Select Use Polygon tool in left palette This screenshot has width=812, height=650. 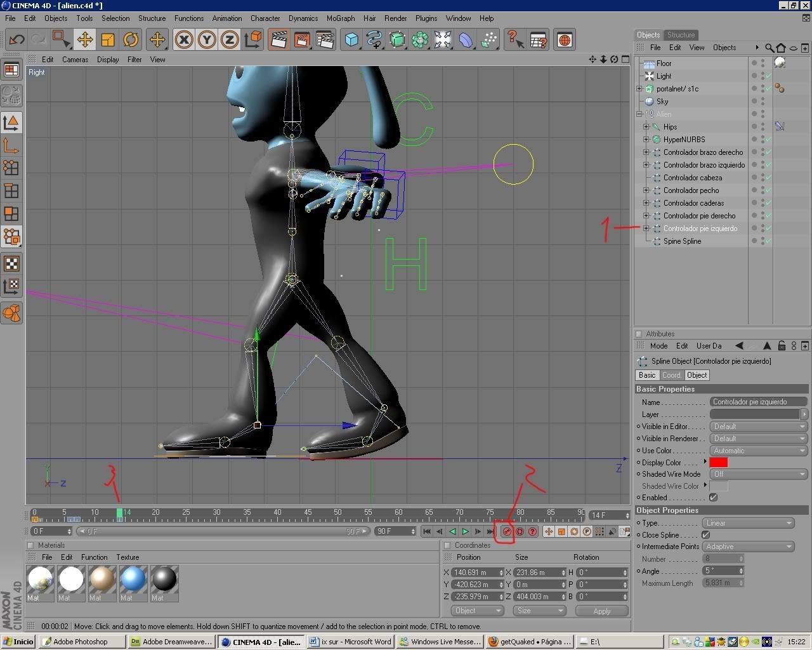11,214
